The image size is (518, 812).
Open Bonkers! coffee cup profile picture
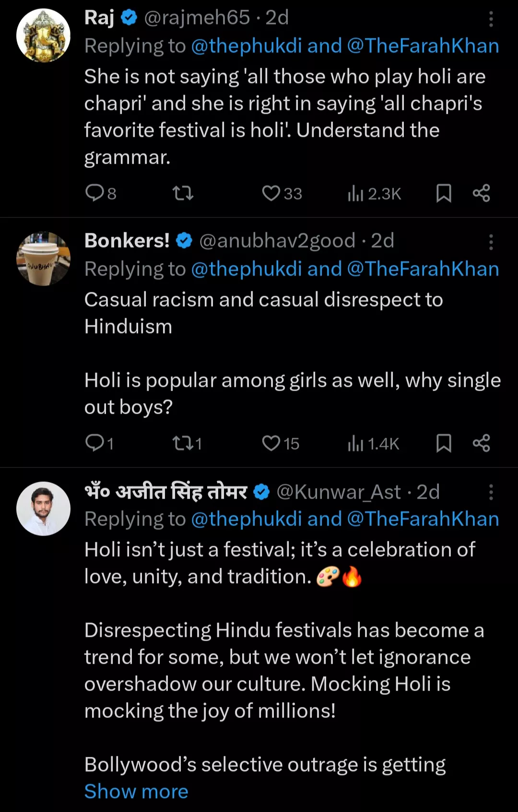43,259
